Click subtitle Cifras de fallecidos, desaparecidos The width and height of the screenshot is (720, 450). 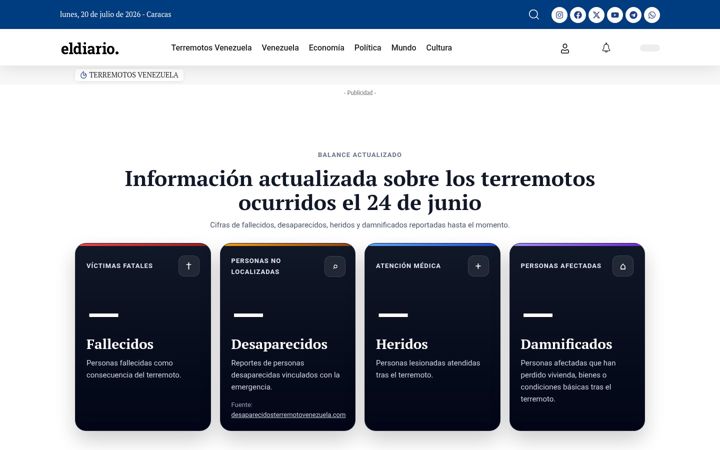360,225
